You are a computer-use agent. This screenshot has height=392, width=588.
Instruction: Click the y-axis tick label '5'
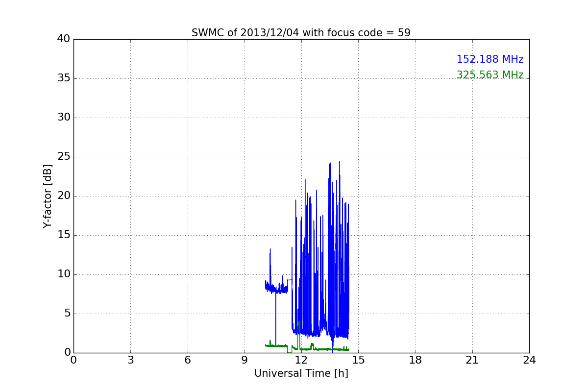click(x=67, y=314)
